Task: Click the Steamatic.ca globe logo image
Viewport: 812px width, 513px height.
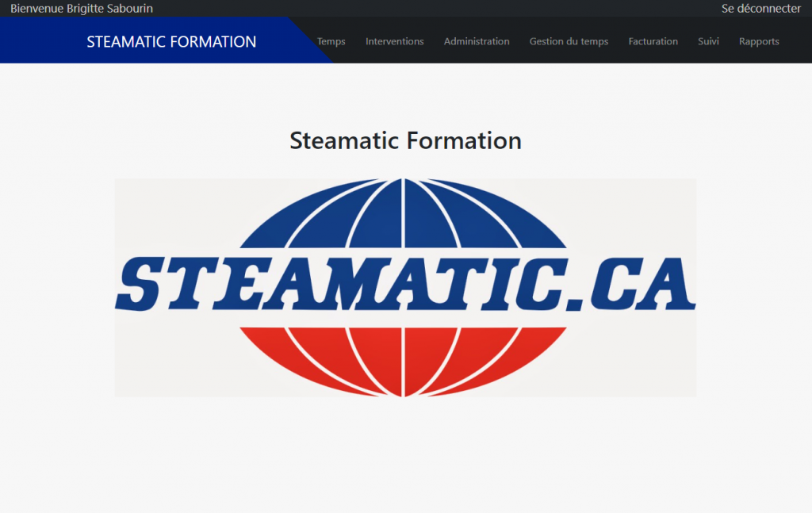Action: click(405, 288)
